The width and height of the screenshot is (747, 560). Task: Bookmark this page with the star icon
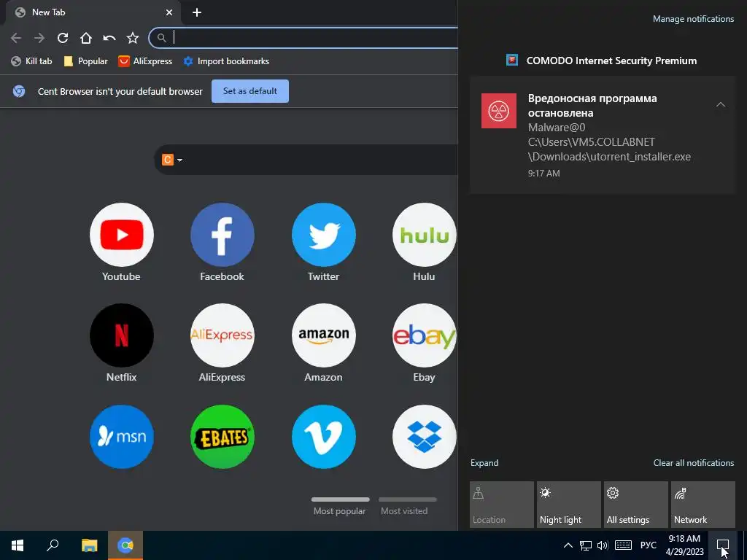[133, 38]
